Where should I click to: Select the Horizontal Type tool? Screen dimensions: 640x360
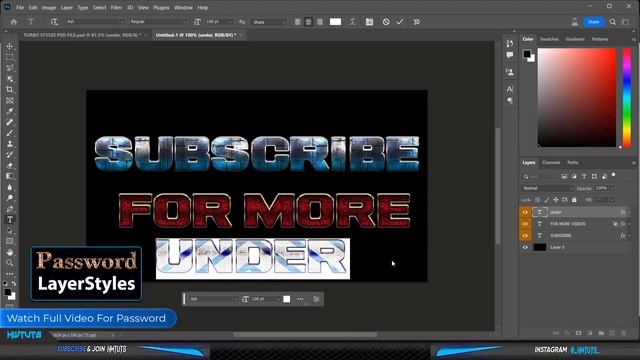[9, 220]
